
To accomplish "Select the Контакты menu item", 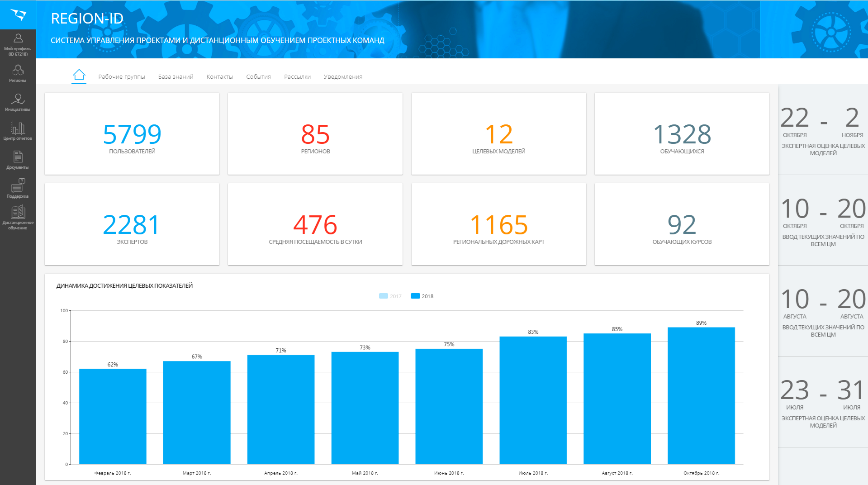I will click(220, 77).
